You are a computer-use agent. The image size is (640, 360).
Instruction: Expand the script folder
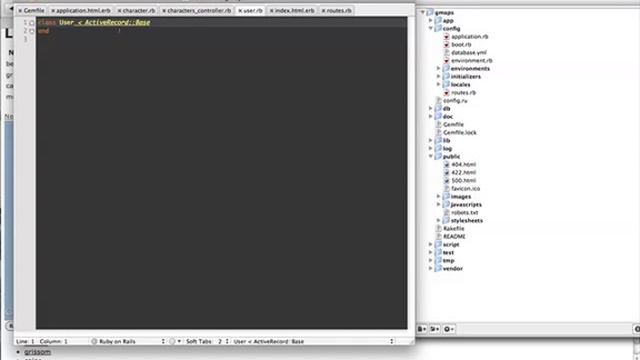tap(431, 244)
